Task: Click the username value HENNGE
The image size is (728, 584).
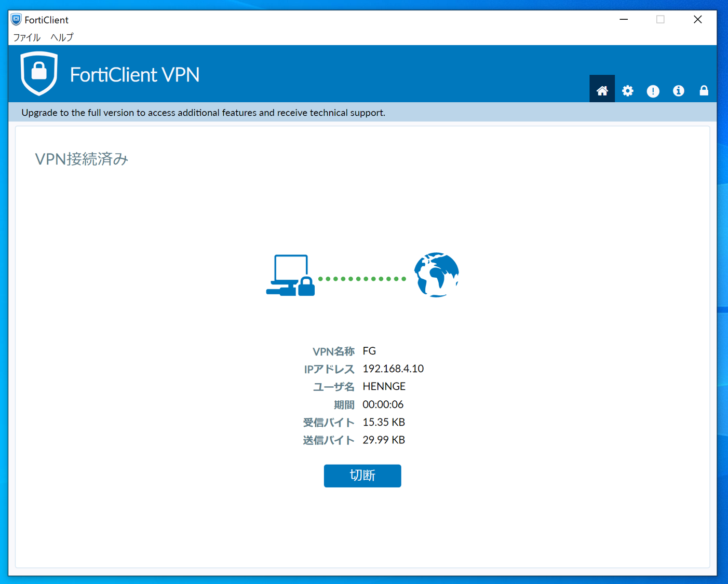Action: tap(384, 386)
